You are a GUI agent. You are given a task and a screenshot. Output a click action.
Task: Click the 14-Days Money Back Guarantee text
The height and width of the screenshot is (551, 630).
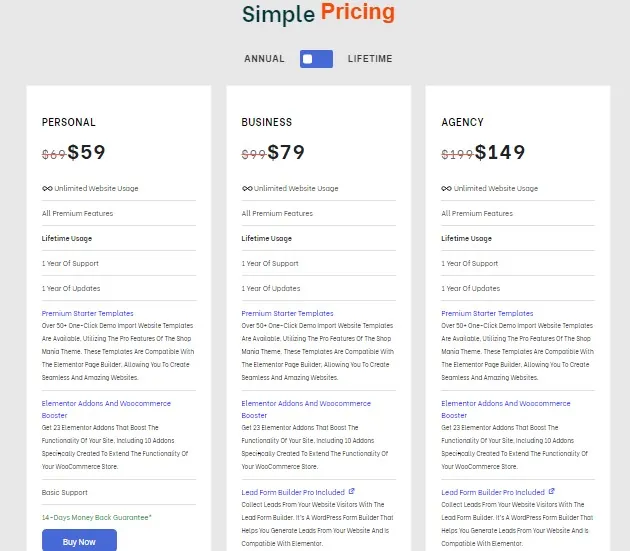[97, 518]
